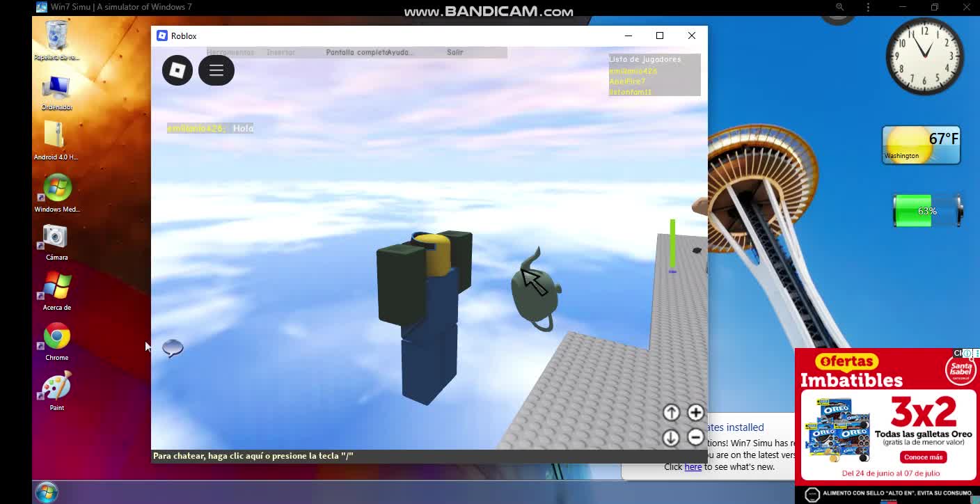980x504 pixels.
Task: Click the Win7 Simu tab favicon
Action: [x=41, y=7]
